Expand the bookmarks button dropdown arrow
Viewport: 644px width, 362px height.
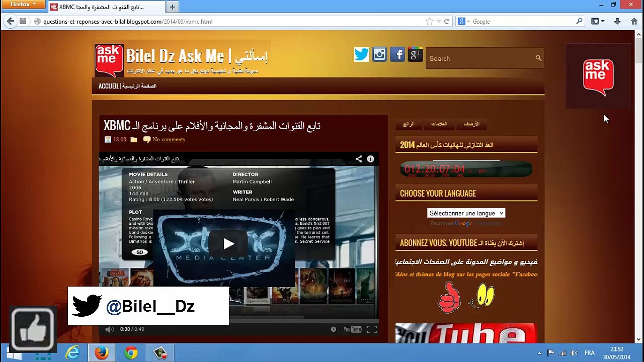pos(603,22)
